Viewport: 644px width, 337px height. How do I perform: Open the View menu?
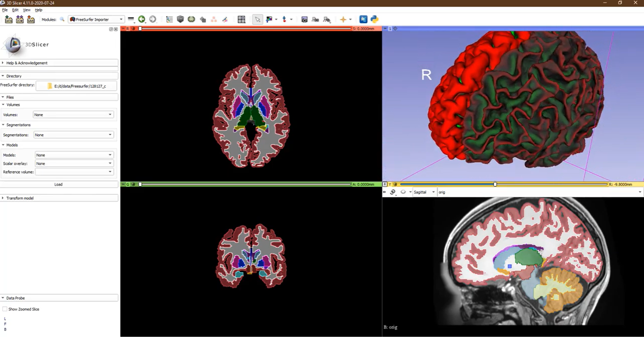[x=26, y=10]
